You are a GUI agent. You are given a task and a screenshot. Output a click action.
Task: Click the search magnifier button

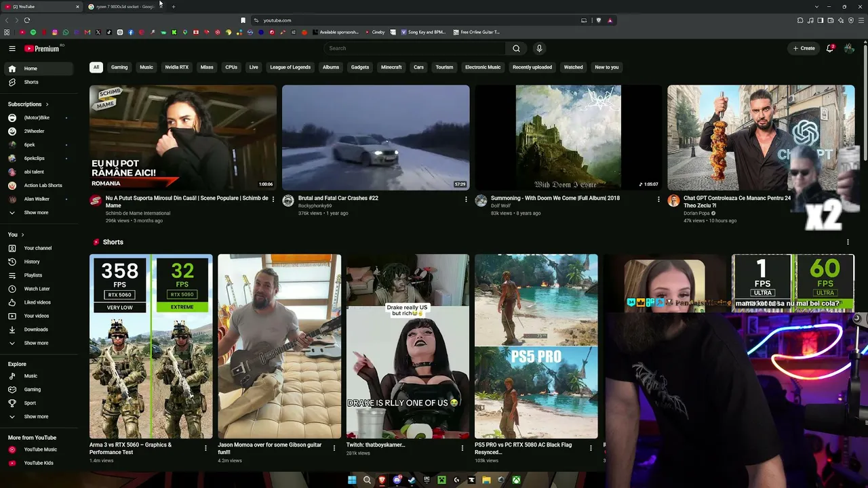coord(516,48)
